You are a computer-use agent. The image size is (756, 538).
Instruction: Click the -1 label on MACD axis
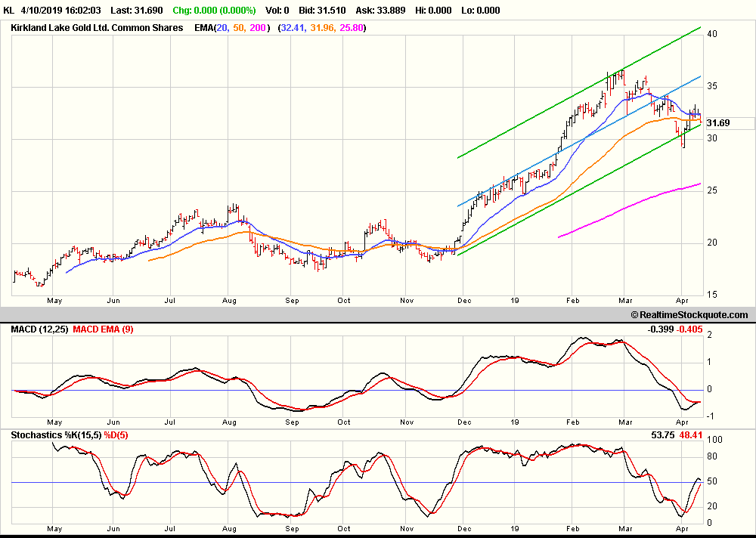pyautogui.click(x=711, y=416)
